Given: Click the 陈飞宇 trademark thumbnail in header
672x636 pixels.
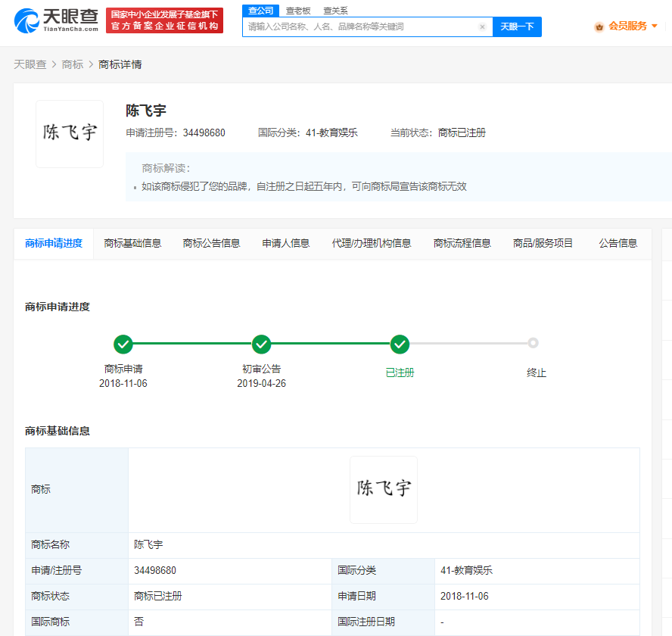Looking at the screenshot, I should 70,133.
